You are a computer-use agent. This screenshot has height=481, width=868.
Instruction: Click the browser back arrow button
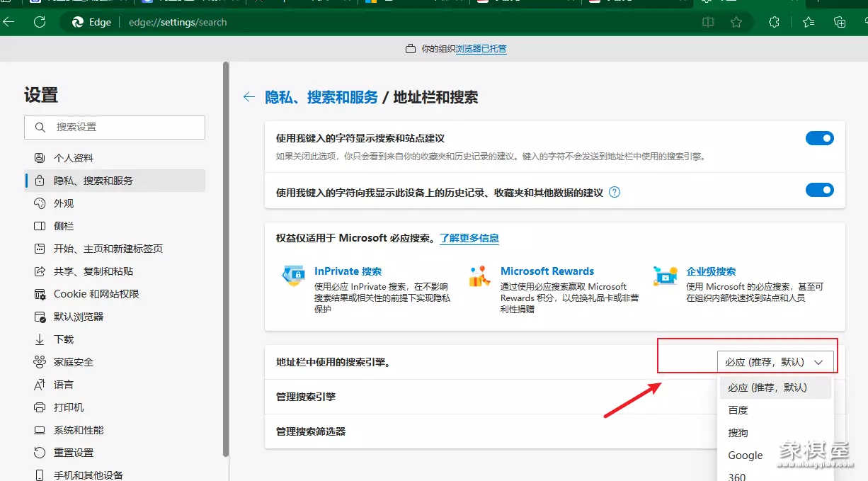(x=9, y=22)
